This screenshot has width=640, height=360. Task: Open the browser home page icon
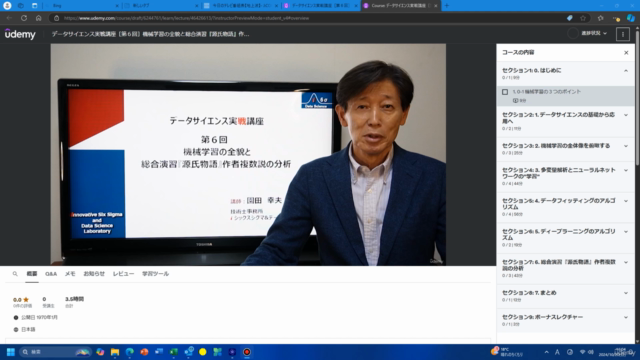pos(38,18)
